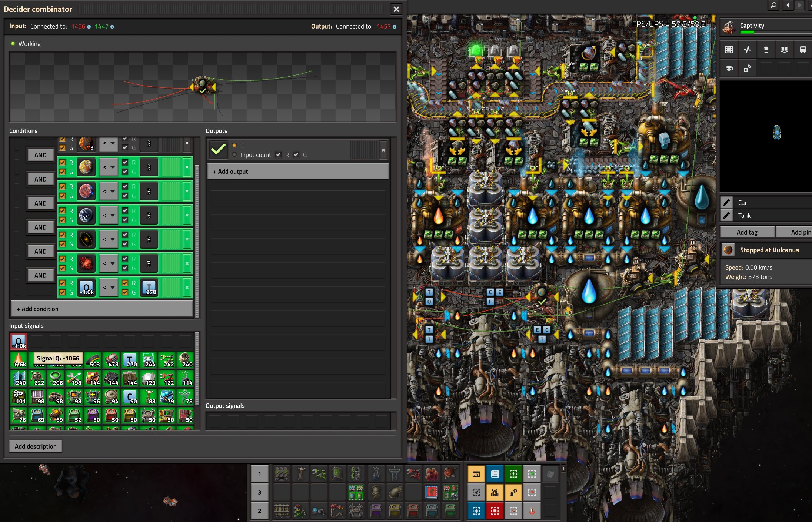
Task: Open comparator dropdown in yellow planet row
Action: (x=109, y=167)
